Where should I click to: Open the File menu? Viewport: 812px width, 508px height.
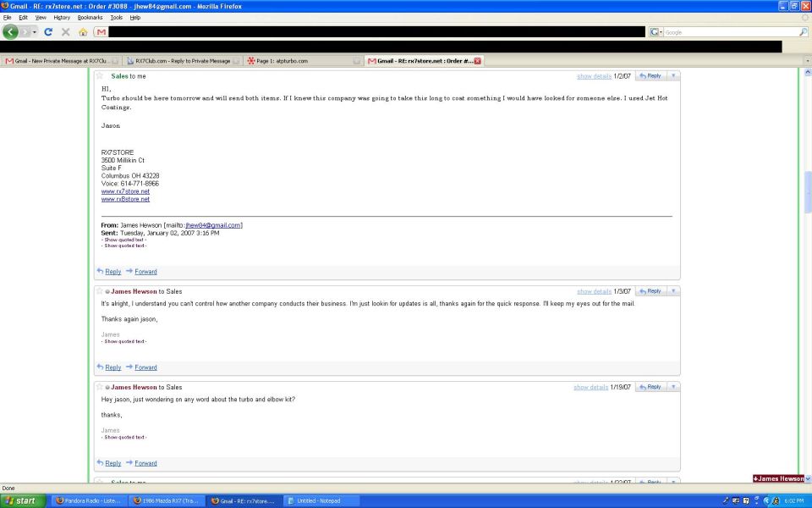(8, 18)
